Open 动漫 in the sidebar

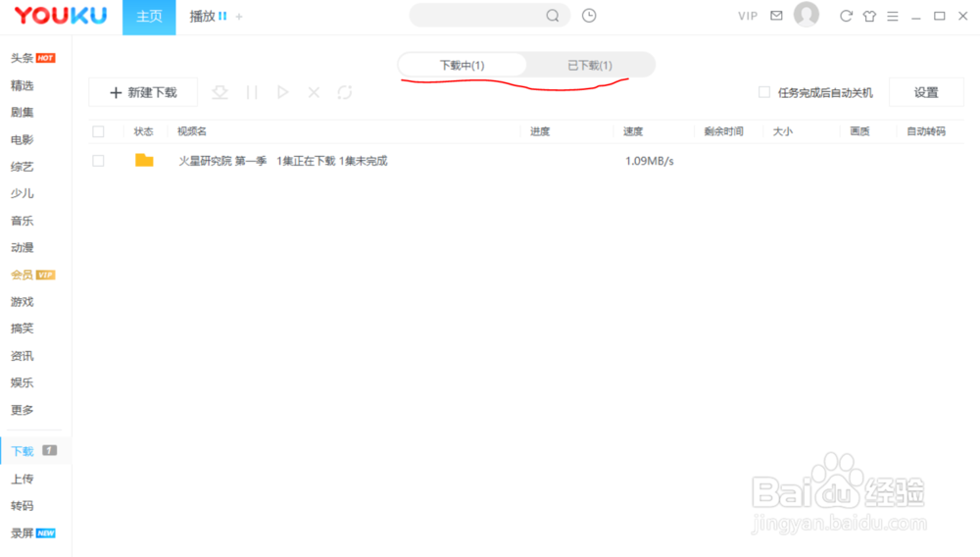pyautogui.click(x=22, y=247)
